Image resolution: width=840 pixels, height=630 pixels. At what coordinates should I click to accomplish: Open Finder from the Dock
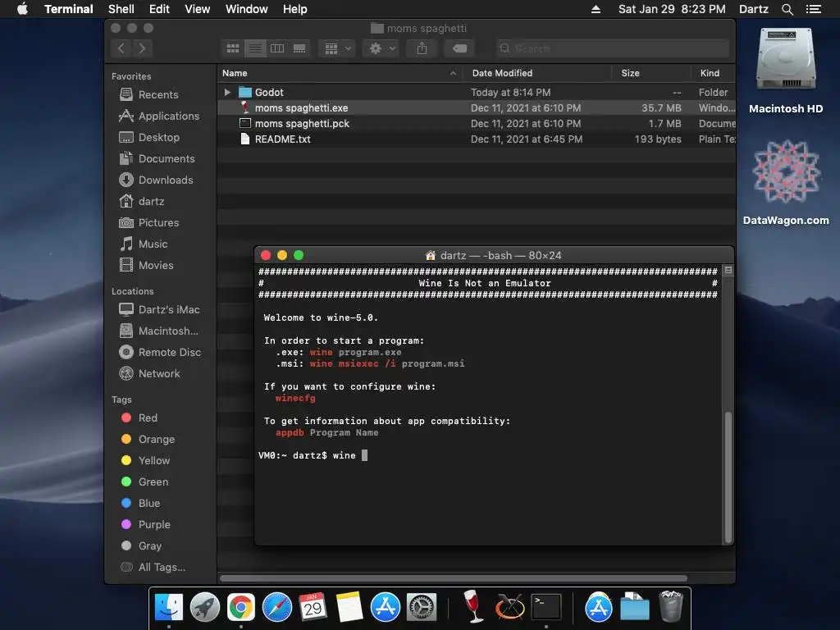[168, 607]
